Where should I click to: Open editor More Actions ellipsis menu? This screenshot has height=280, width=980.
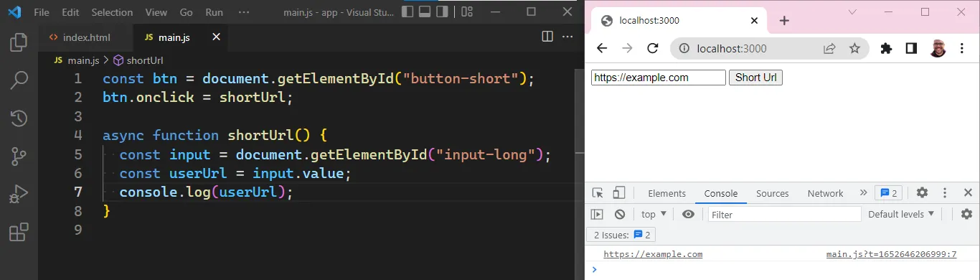click(567, 37)
